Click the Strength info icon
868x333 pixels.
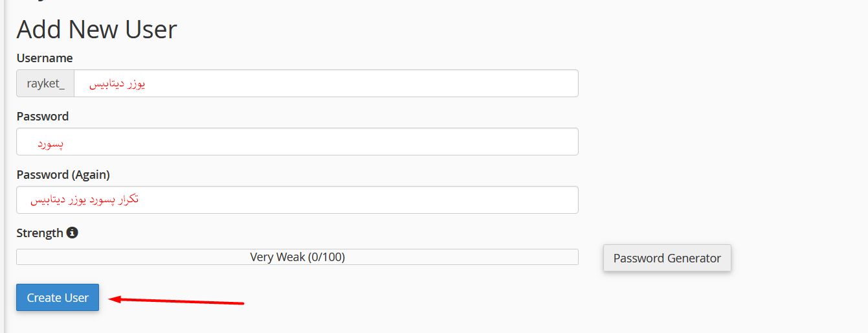(x=72, y=233)
